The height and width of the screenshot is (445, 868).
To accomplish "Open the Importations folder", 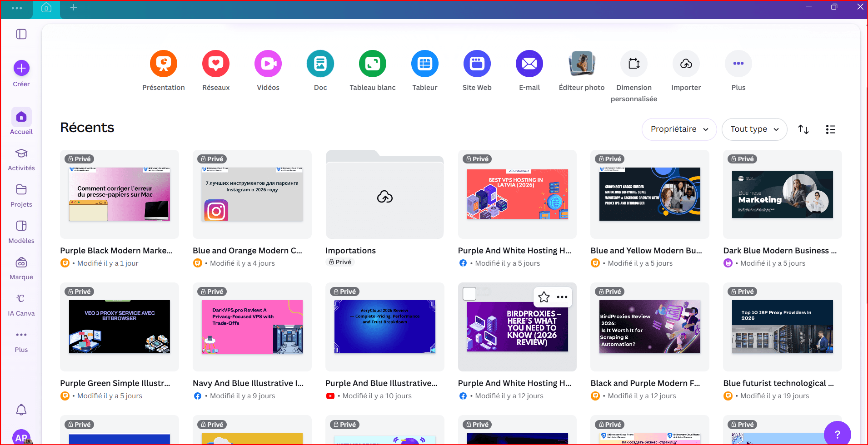I will coord(384,195).
